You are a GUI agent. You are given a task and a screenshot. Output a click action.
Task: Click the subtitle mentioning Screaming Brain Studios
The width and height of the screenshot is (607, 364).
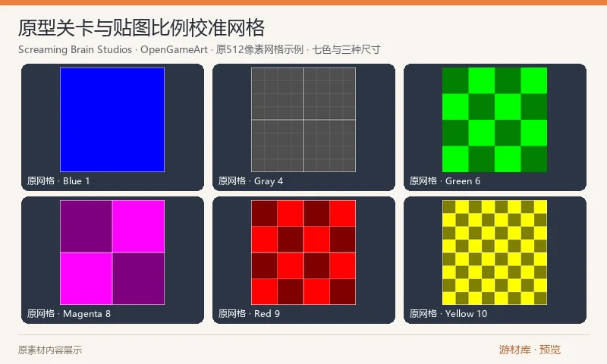tap(200, 49)
